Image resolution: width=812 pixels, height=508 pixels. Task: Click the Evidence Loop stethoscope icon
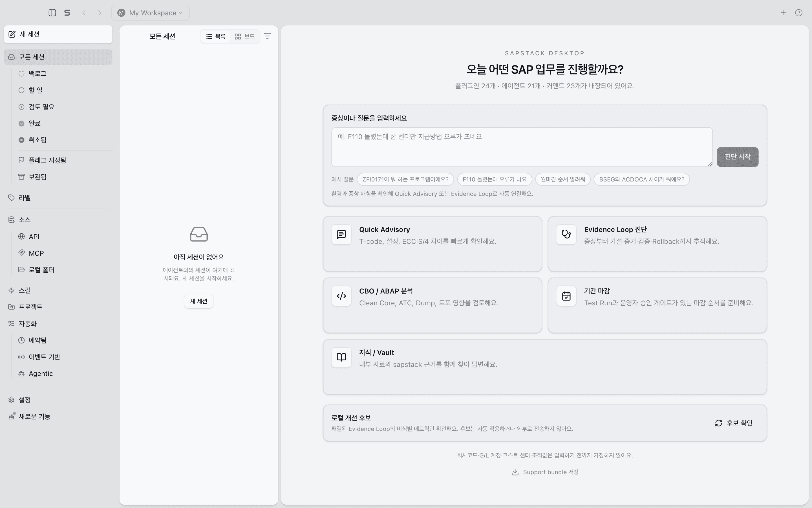click(x=566, y=235)
